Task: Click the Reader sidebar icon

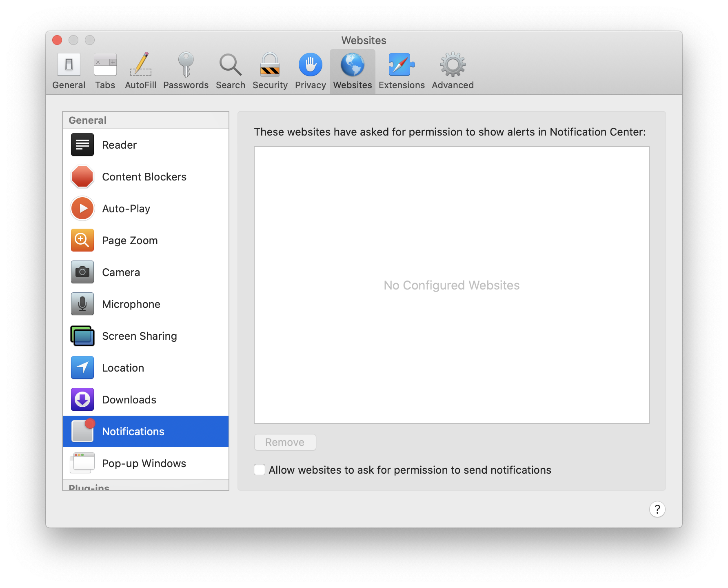Action: coord(82,145)
